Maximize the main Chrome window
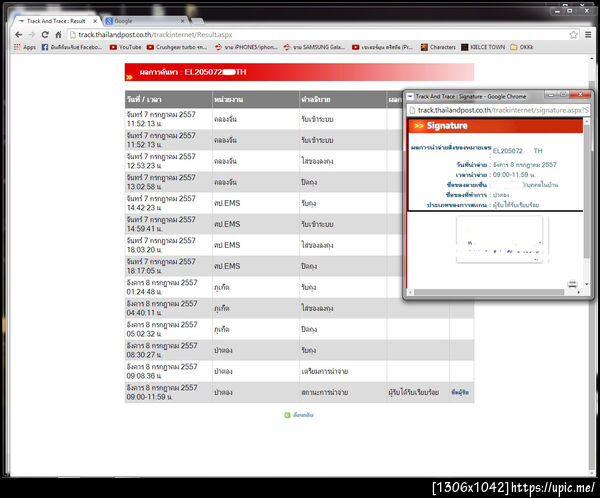 click(569, 11)
